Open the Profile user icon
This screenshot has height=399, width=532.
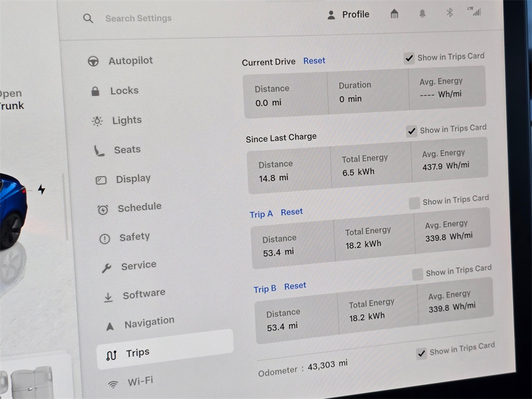coord(331,15)
